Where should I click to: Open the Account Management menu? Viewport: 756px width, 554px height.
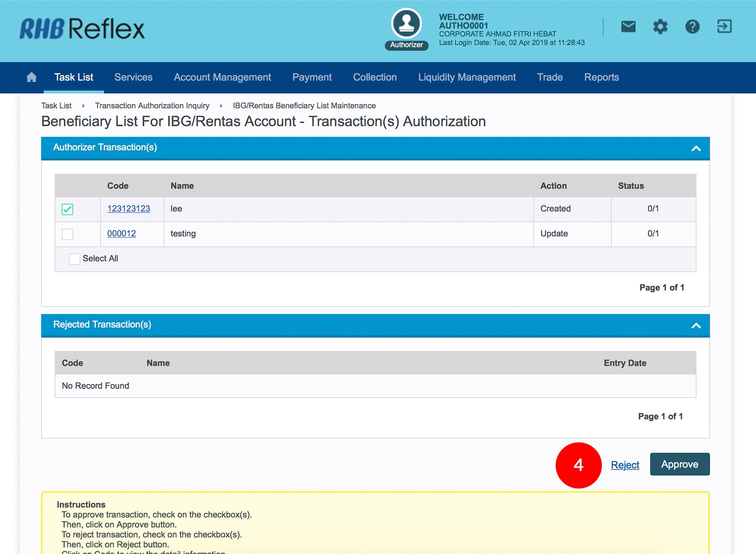[x=222, y=77]
